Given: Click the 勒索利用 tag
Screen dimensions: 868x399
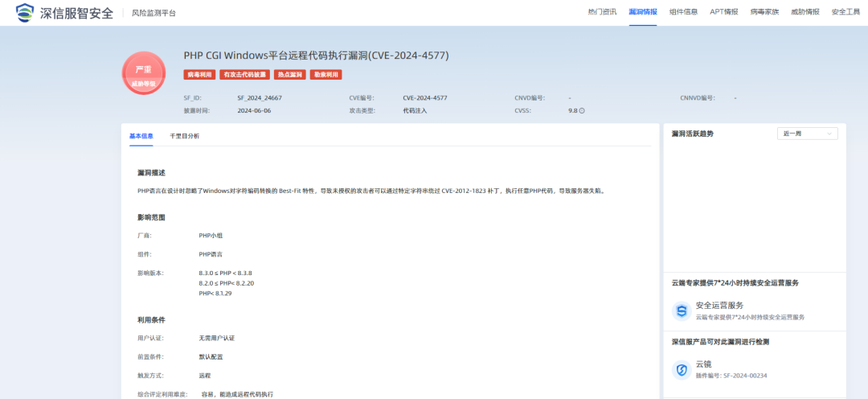Looking at the screenshot, I should [x=326, y=74].
